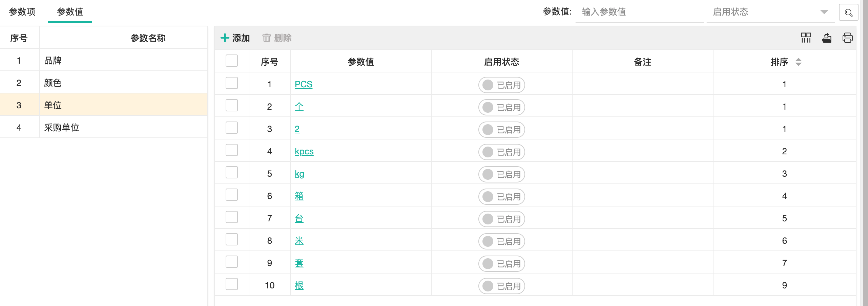Select the checkbox for row 4 kpcs
Viewport: 868px width, 306px height.
(232, 150)
